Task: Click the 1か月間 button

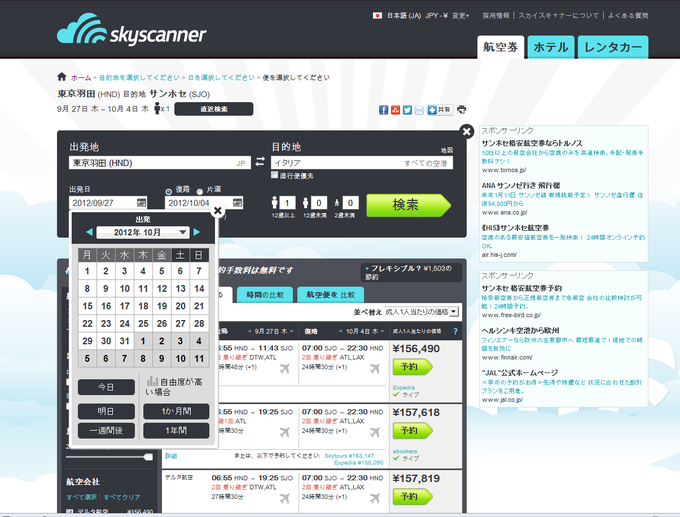Action: click(x=176, y=411)
